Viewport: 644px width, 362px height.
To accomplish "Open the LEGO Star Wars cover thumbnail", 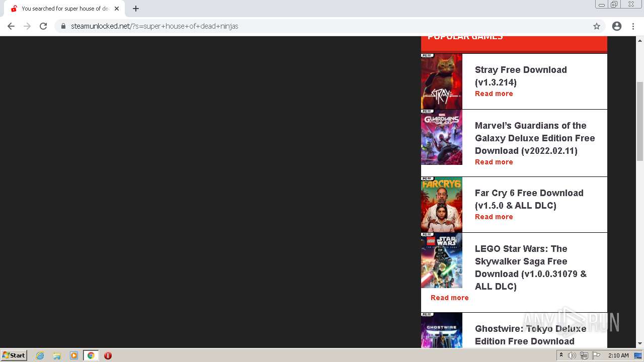I will [442, 260].
